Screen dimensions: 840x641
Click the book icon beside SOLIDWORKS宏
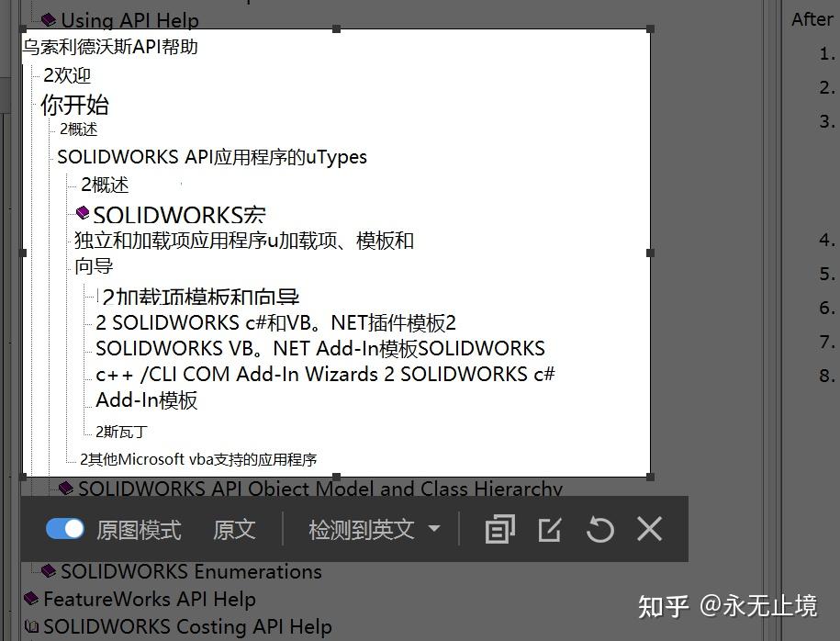click(84, 212)
